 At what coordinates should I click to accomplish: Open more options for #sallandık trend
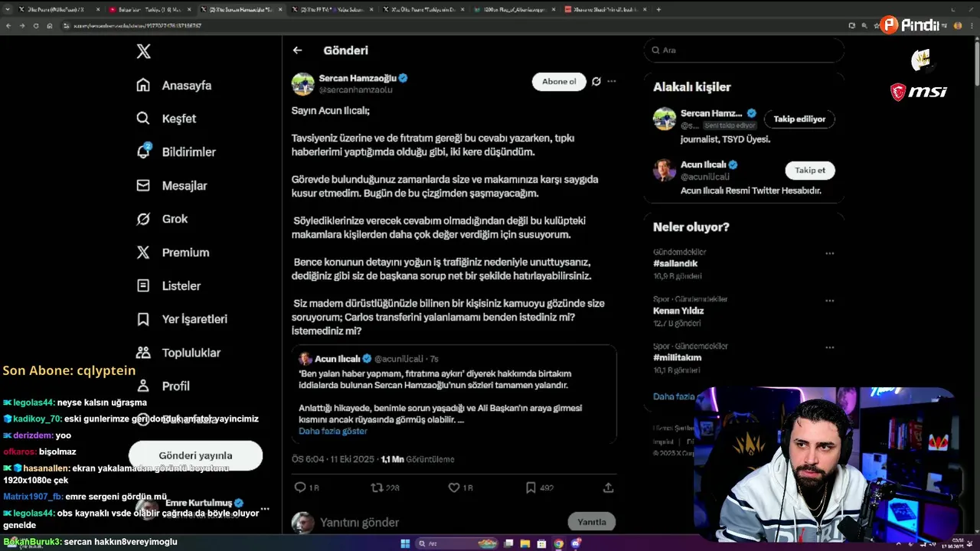pos(829,253)
